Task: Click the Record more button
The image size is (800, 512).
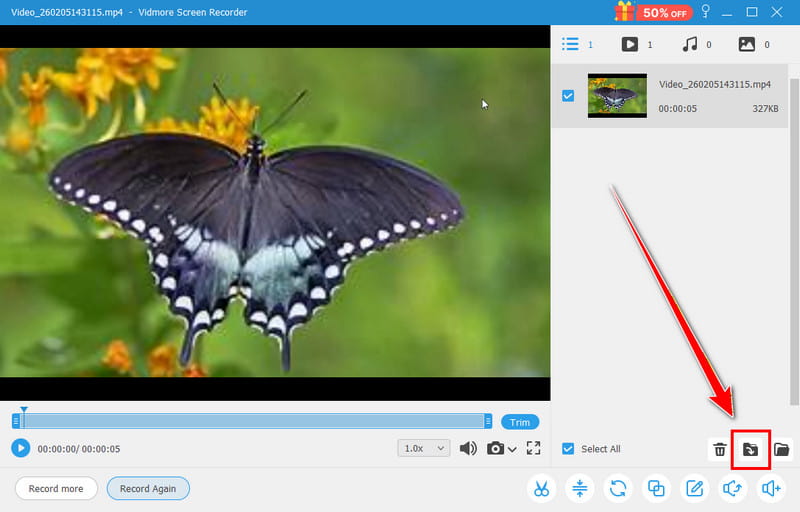Action: (x=56, y=488)
